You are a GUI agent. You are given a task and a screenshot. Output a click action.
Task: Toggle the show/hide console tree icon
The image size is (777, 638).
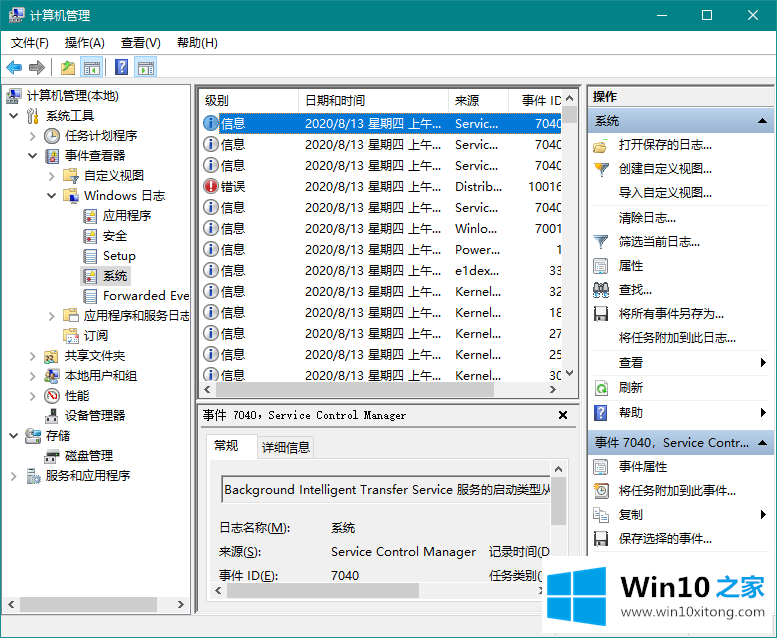click(x=92, y=67)
